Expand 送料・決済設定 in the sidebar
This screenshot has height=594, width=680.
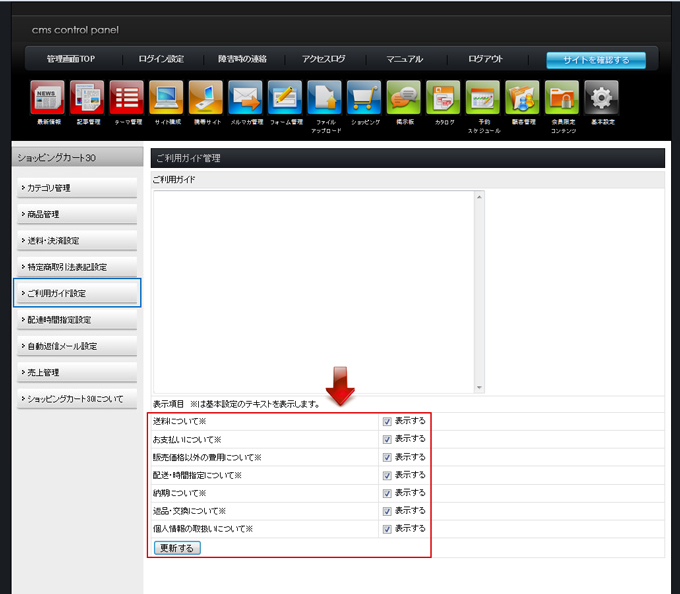pyautogui.click(x=77, y=241)
